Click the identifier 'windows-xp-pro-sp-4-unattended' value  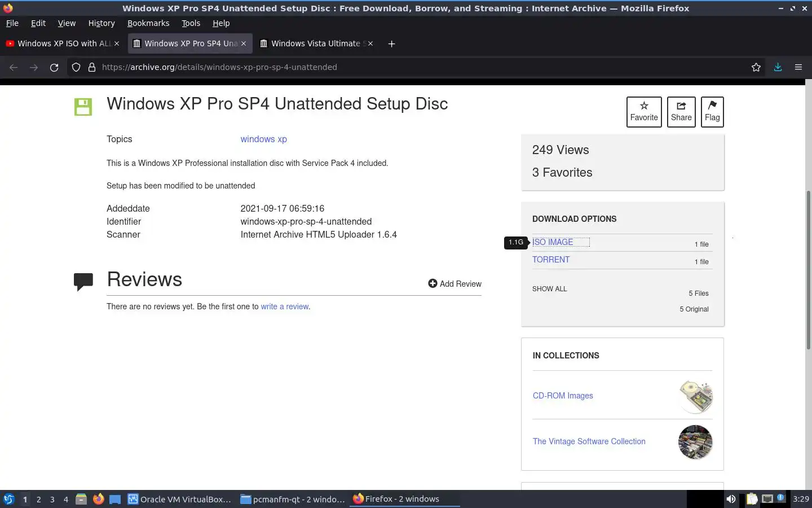point(306,222)
